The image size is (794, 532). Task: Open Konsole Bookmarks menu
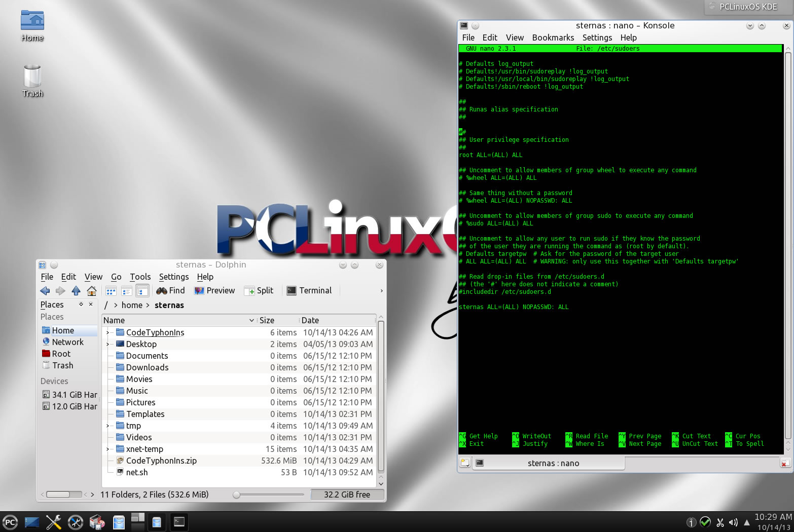tap(553, 37)
